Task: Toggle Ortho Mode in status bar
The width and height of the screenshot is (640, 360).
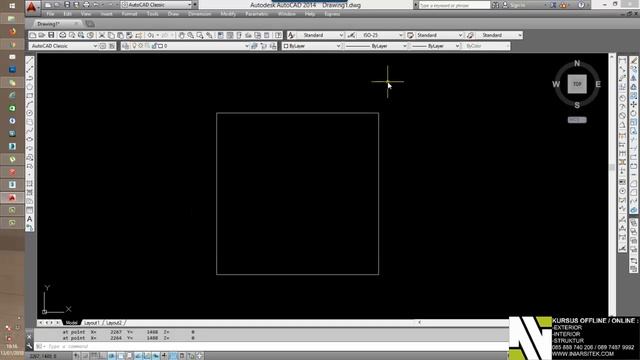Action: 103,356
